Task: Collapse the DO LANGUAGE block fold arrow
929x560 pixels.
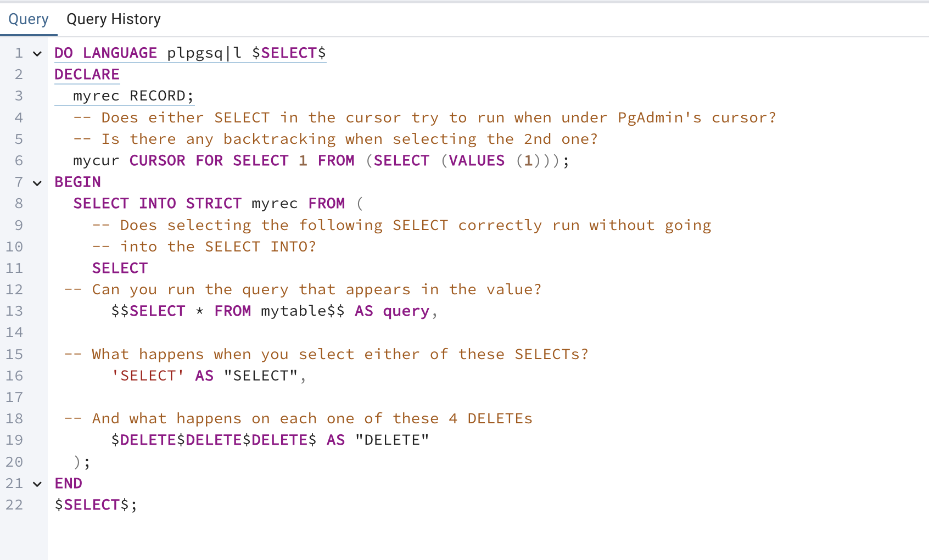Action: click(37, 54)
